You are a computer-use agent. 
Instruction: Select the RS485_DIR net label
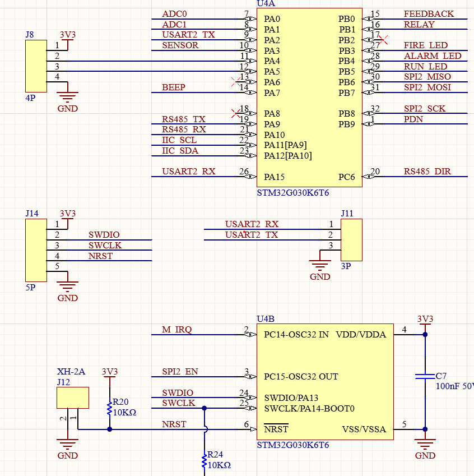[x=427, y=172]
